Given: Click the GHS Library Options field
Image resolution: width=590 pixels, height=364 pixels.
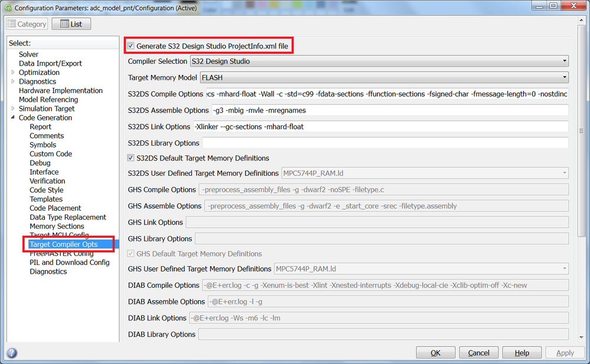Looking at the screenshot, I should point(382,238).
